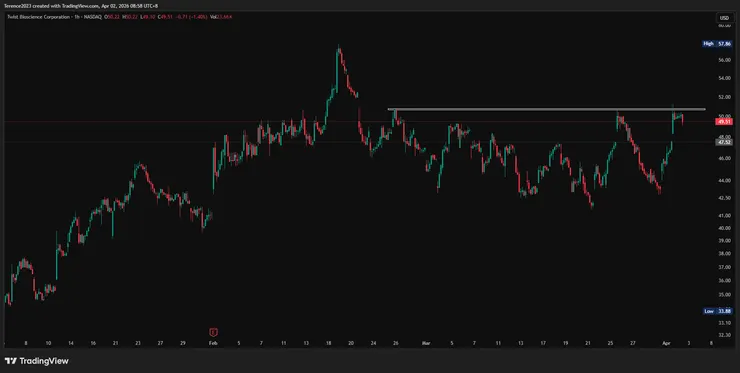This screenshot has height=373, width=740.
Task: Select the white horizontal resistance line
Action: [x=547, y=110]
